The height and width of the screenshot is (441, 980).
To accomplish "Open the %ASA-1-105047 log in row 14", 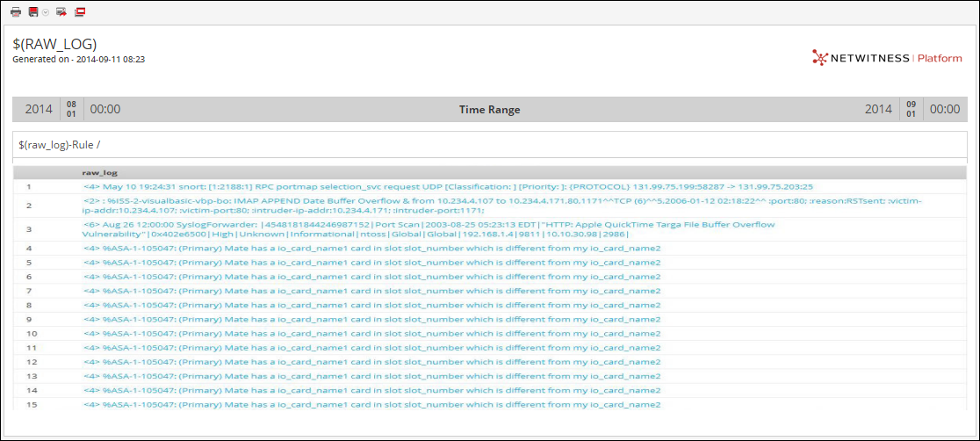I will click(x=371, y=390).
